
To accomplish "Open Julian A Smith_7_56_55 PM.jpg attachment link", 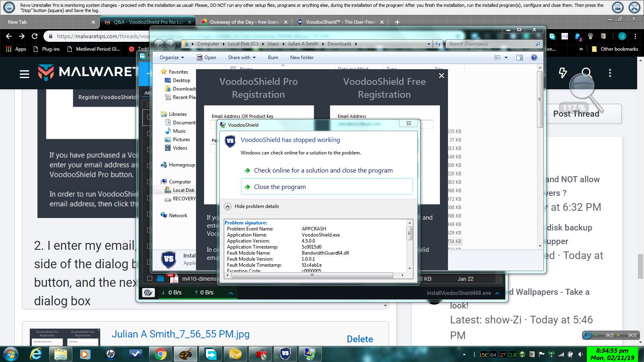I will click(x=181, y=334).
